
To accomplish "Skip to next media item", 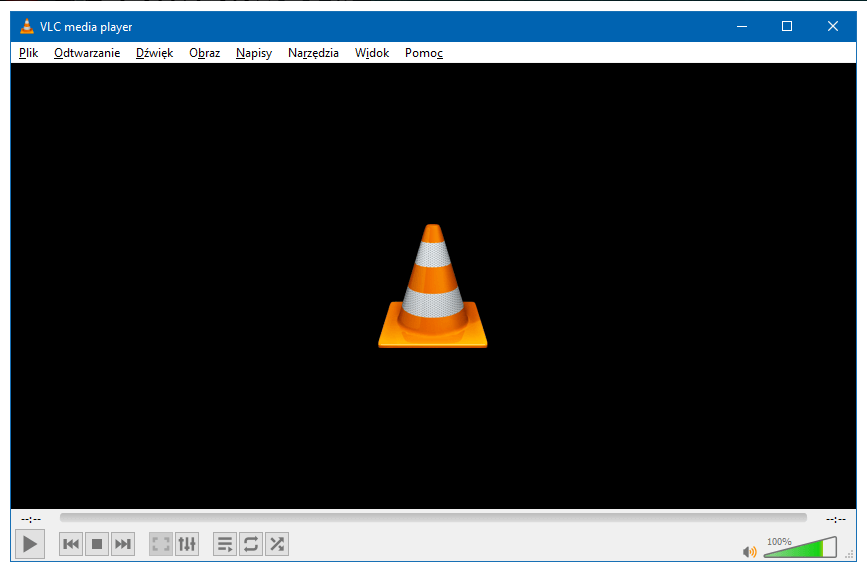I will tap(122, 544).
